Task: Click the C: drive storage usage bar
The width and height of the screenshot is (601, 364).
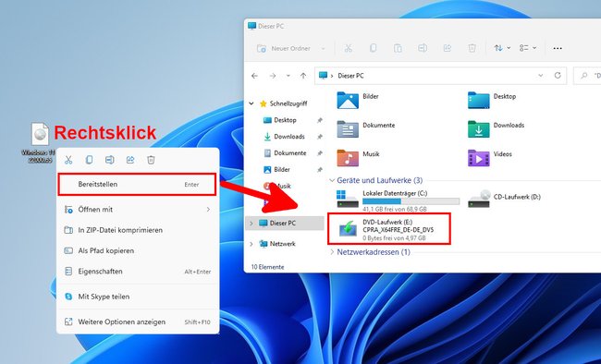Action: 411,201
